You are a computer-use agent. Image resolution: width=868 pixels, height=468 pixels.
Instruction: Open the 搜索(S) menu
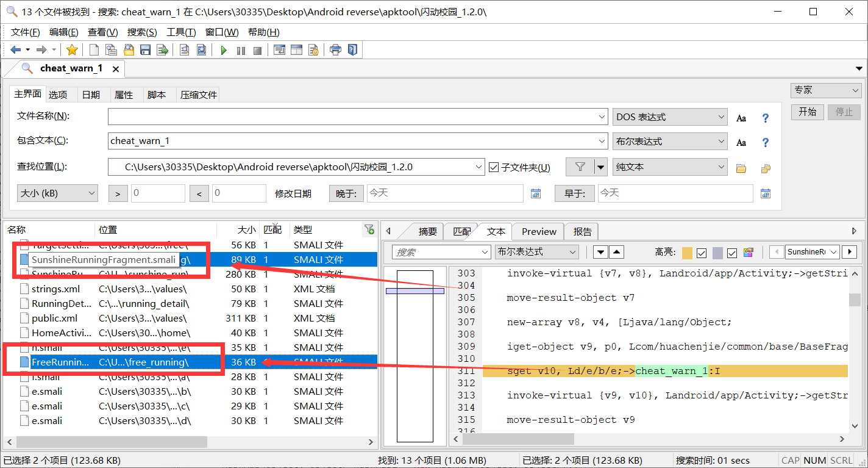click(142, 32)
